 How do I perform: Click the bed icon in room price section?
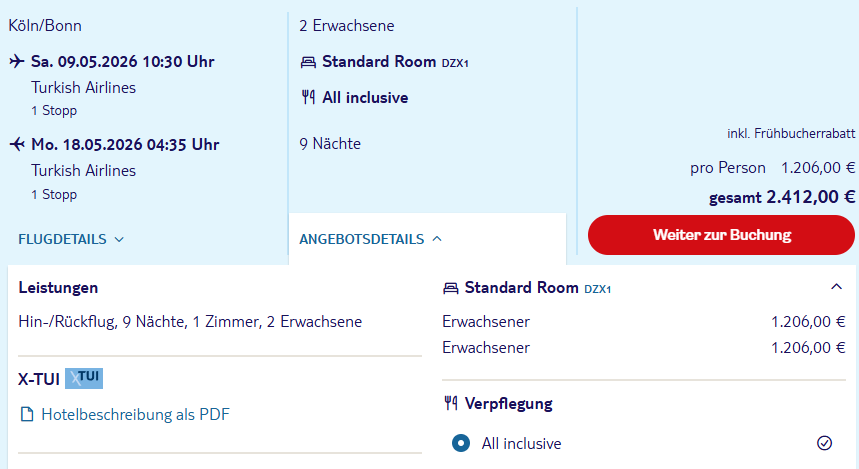451,288
